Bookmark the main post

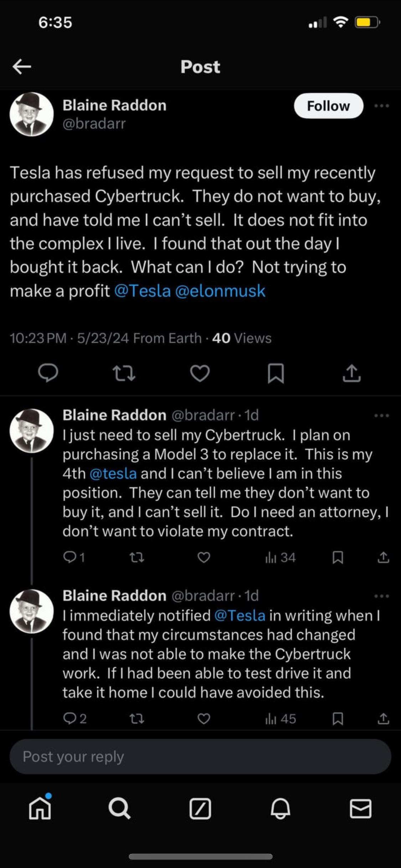(276, 373)
